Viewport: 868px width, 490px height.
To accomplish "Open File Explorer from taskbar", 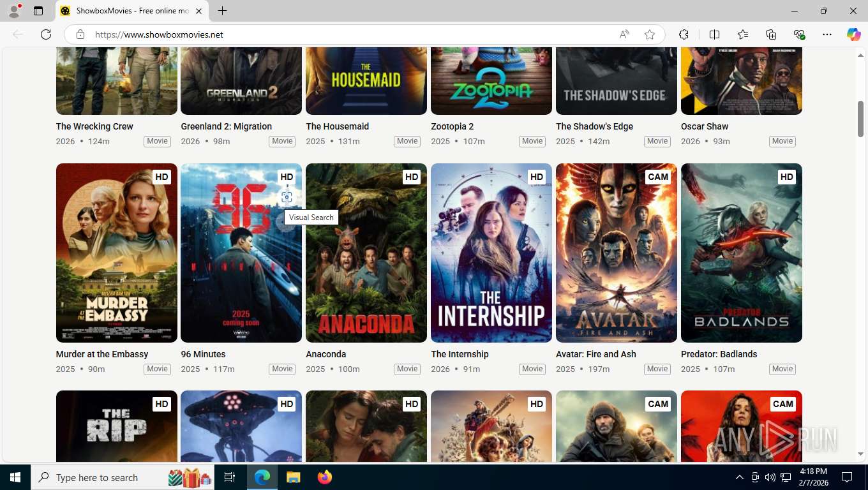I will click(293, 477).
